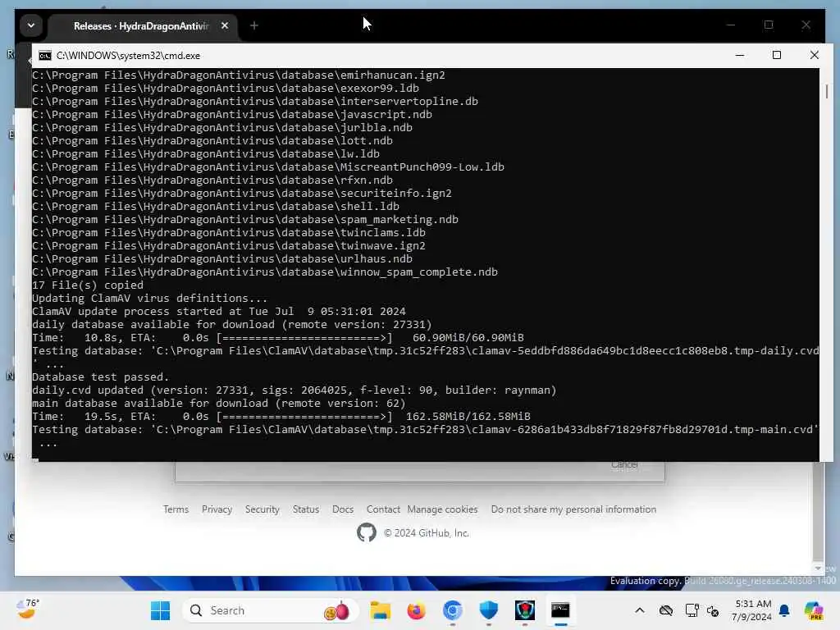
Task: Open the notifications bell
Action: (784, 610)
